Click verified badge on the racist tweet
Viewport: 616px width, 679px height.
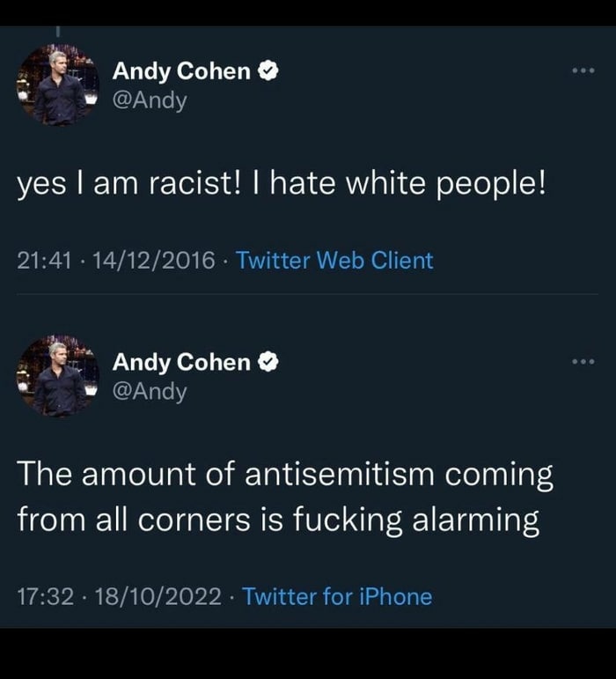[x=268, y=71]
